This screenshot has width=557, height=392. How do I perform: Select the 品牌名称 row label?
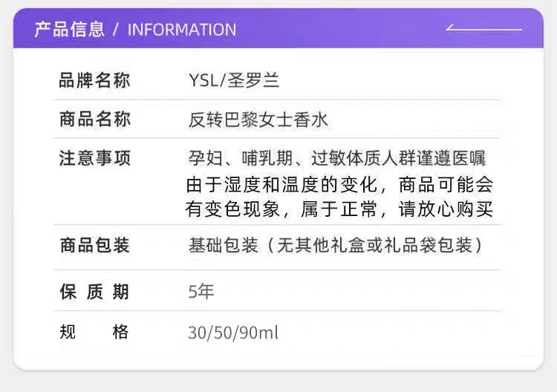point(94,81)
